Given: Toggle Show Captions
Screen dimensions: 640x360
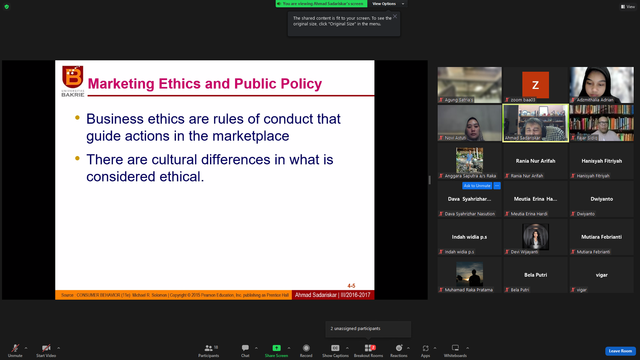Looking at the screenshot, I should (x=335, y=350).
